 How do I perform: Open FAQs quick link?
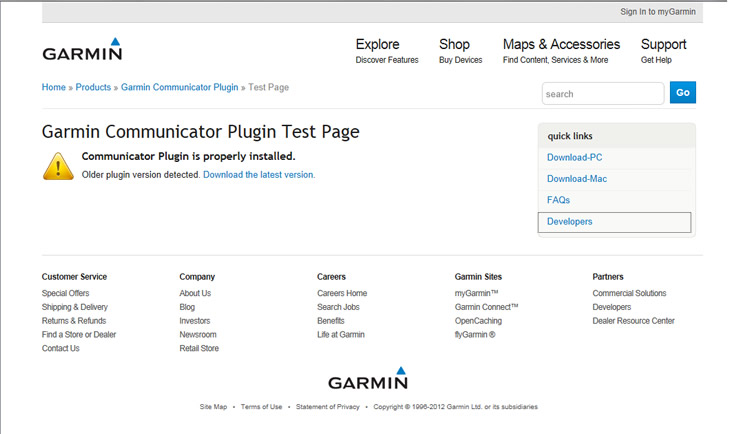[x=558, y=200]
